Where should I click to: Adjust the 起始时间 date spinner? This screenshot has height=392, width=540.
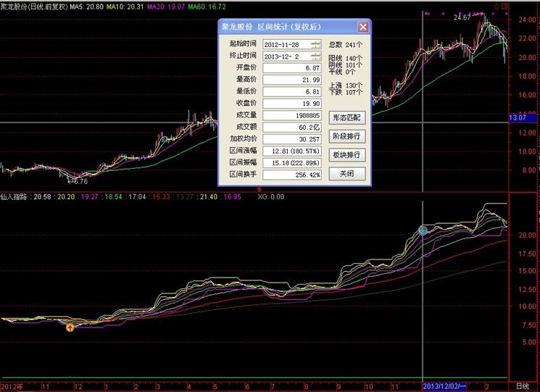(316, 44)
